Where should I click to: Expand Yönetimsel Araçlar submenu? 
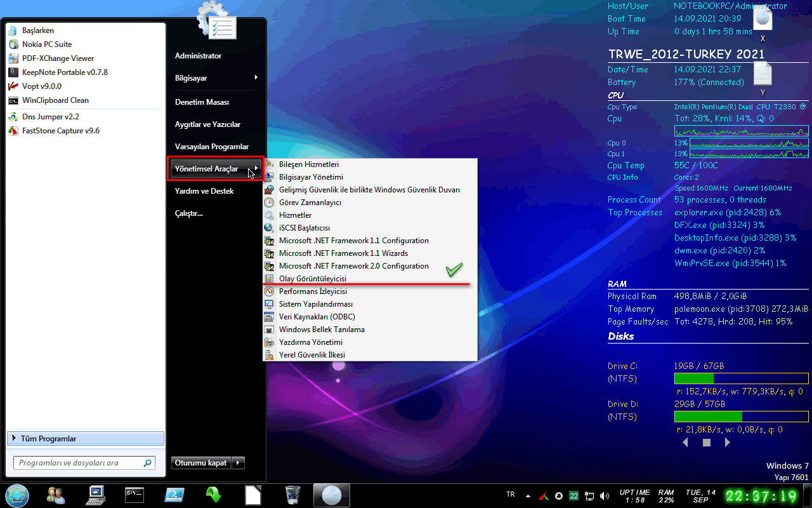click(216, 169)
